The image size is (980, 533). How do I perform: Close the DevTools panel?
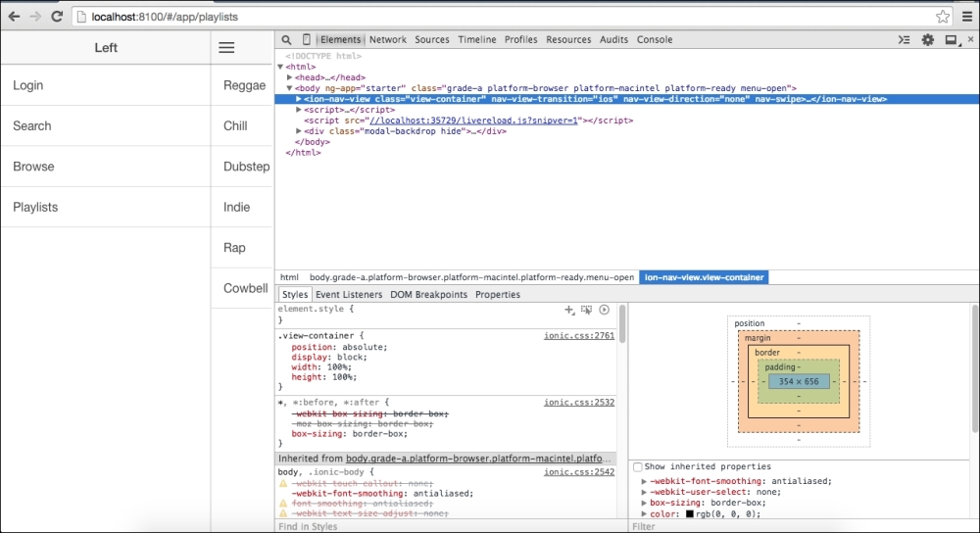tap(970, 39)
